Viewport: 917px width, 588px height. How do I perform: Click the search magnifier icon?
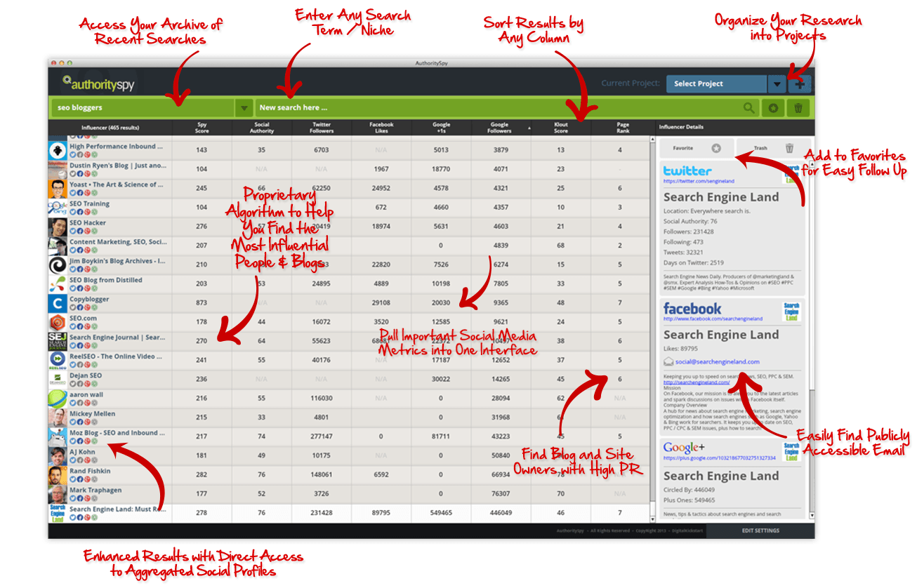(x=750, y=108)
